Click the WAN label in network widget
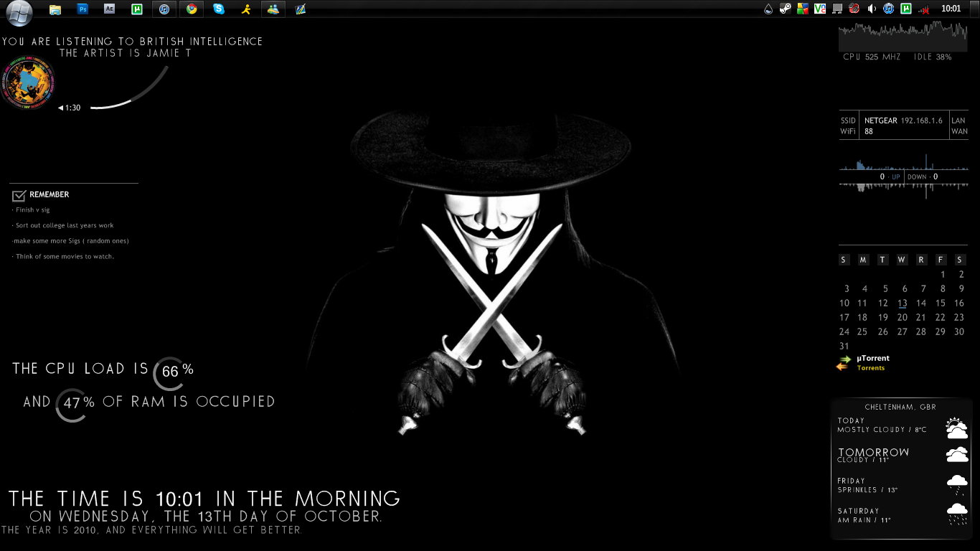 click(x=959, y=132)
